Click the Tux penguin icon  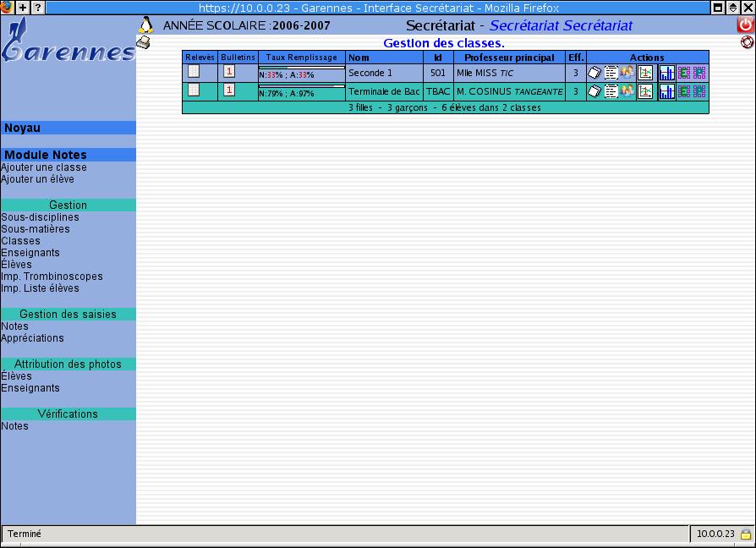145,25
